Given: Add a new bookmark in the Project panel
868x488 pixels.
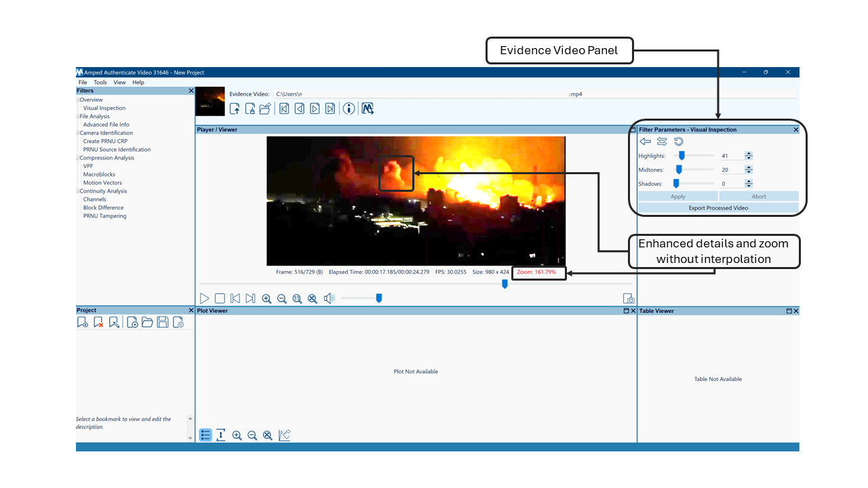Looking at the screenshot, I should coord(82,322).
